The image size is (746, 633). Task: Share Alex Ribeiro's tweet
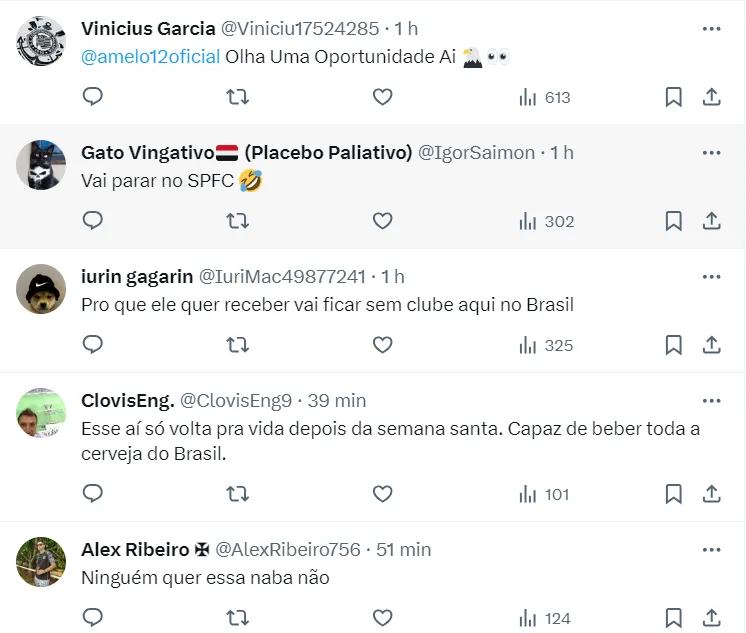click(712, 618)
